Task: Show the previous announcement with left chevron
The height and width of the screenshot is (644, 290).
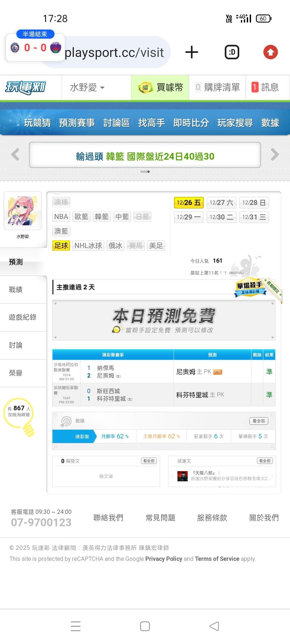Action: pos(15,154)
